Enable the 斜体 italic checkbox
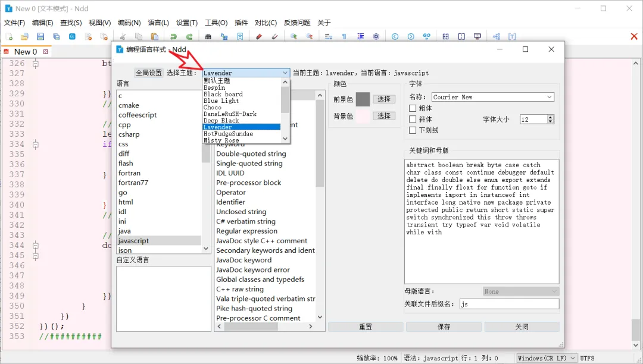 coord(413,119)
